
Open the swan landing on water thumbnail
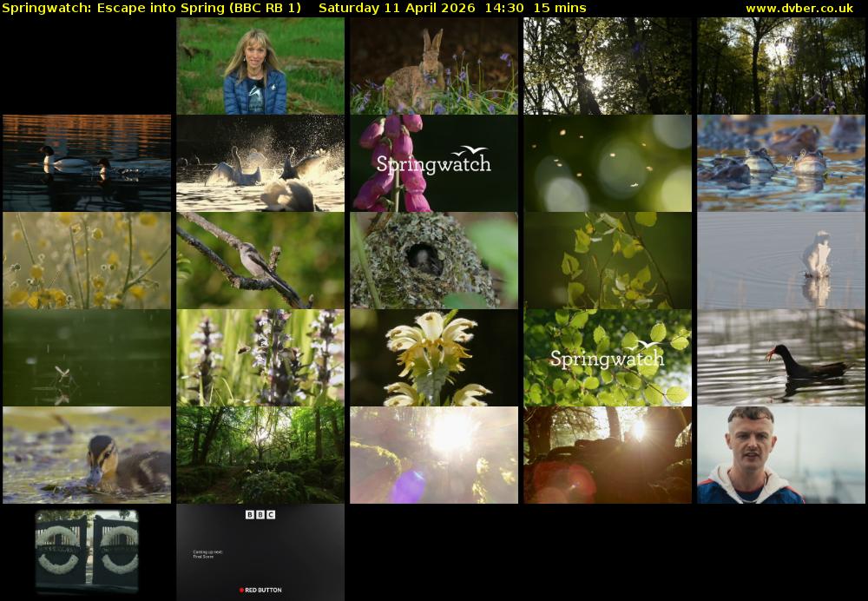coord(780,260)
